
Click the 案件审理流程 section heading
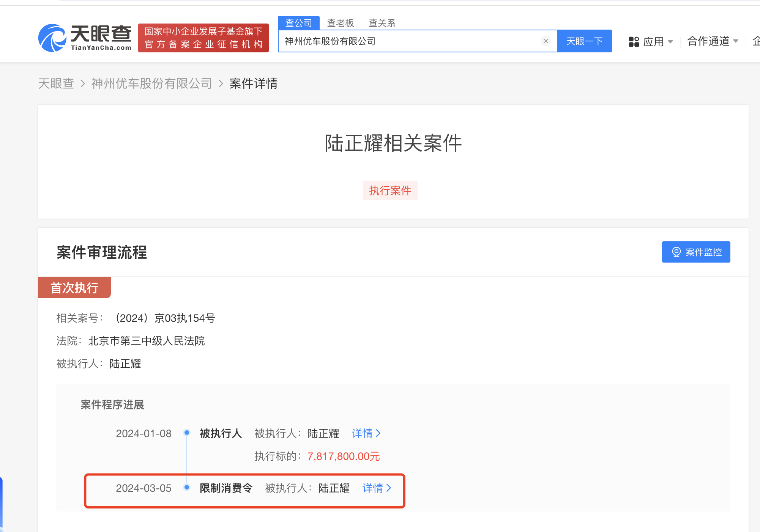[102, 252]
